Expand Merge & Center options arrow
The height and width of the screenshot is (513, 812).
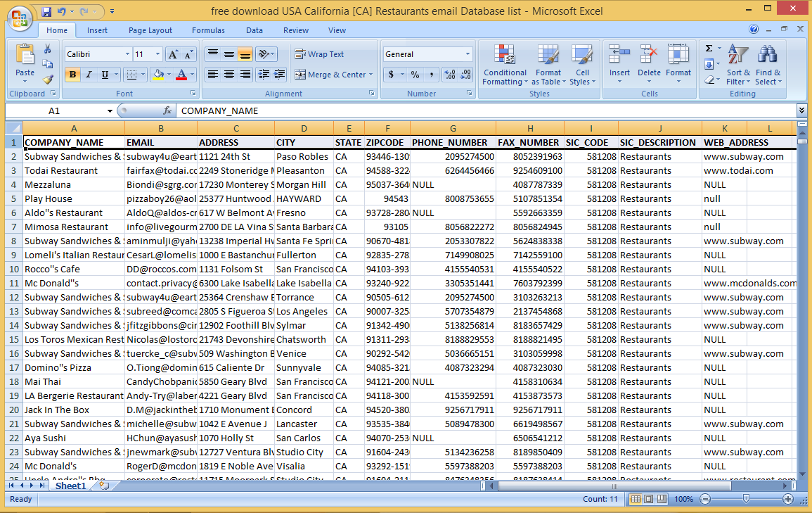[370, 75]
